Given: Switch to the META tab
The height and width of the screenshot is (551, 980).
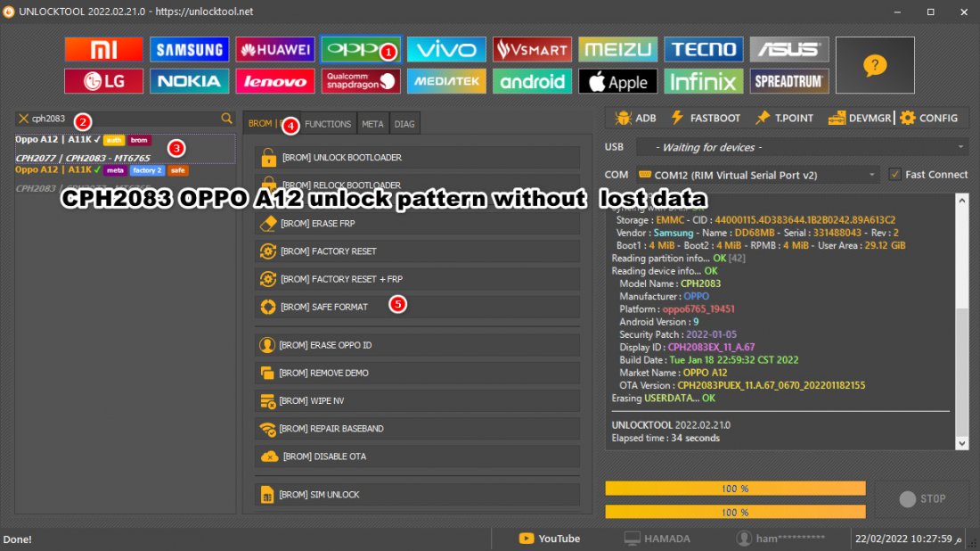Looking at the screenshot, I should (372, 124).
